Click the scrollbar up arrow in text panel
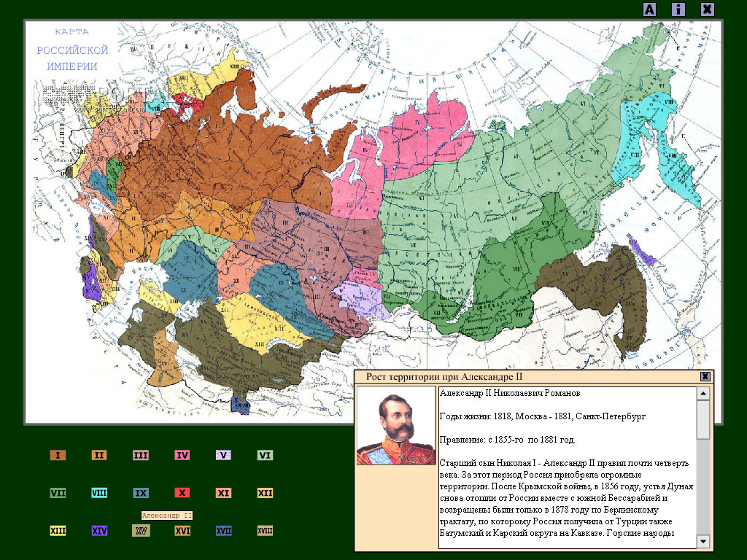This screenshot has height=560, width=747. [703, 393]
